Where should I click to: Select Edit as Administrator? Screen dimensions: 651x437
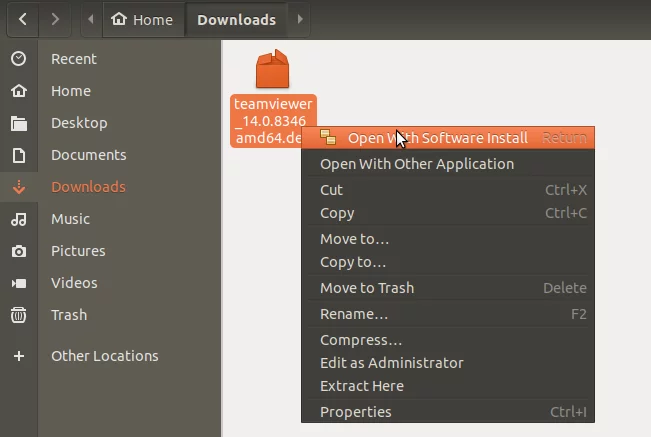click(448, 363)
